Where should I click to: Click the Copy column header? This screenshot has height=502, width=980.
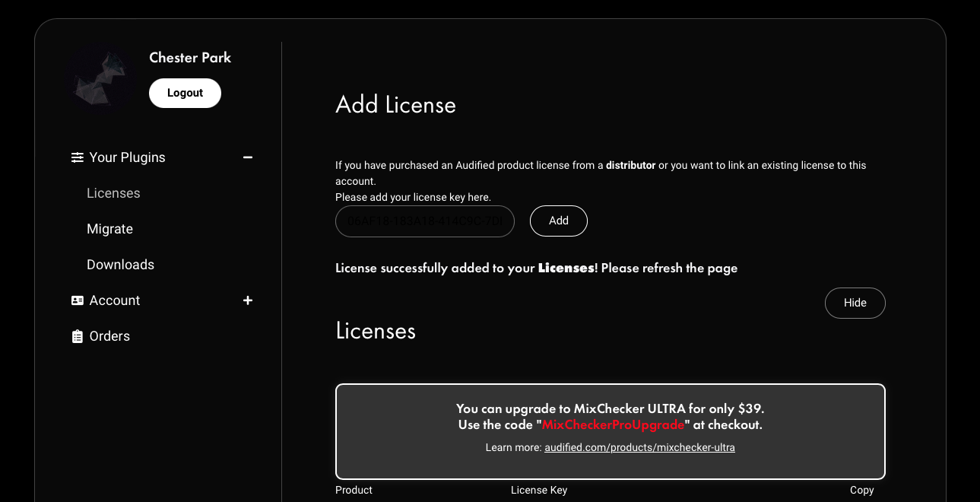tap(861, 490)
